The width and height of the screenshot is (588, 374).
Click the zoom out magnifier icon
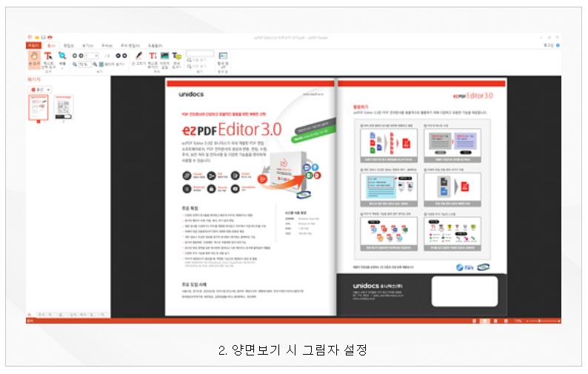point(75,64)
